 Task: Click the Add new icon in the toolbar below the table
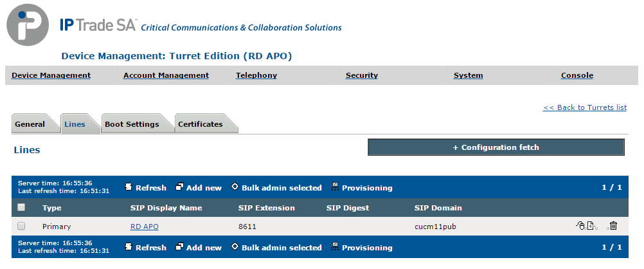pos(179,247)
